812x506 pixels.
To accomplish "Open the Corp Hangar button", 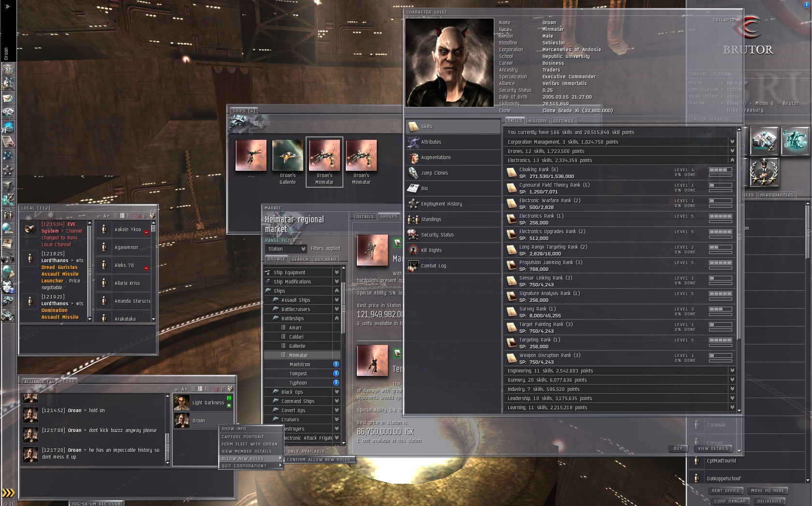I will [x=730, y=501].
